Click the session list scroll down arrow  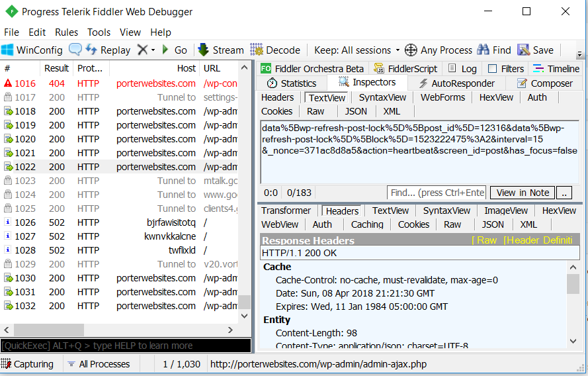[x=245, y=316]
